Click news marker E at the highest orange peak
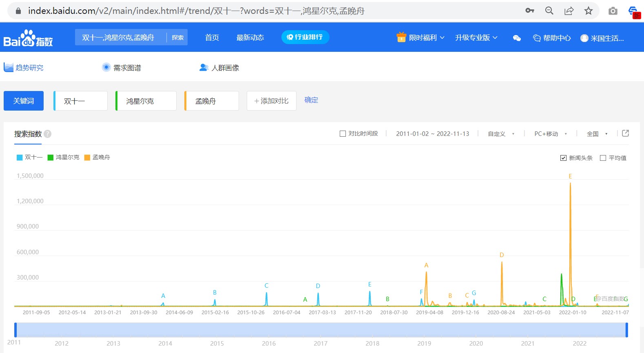This screenshot has height=353, width=644. [570, 176]
